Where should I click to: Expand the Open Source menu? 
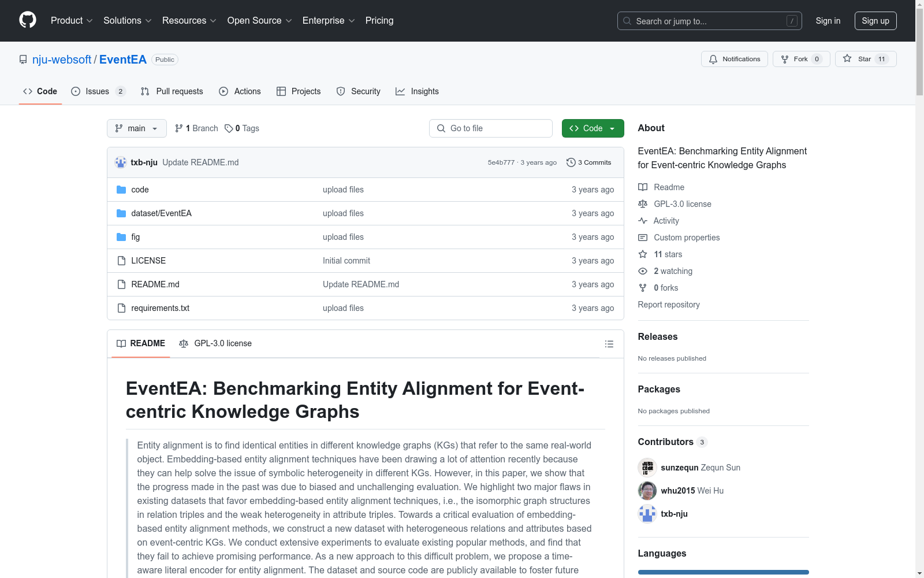[260, 21]
